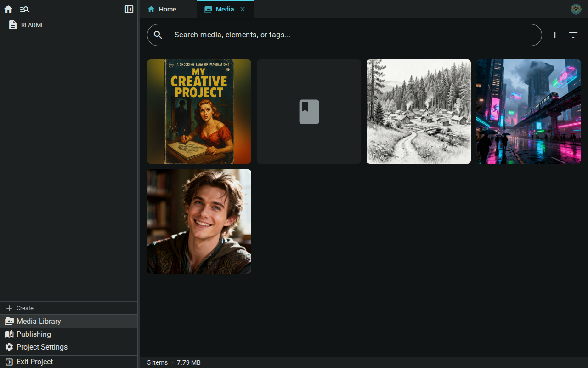Go to Publishing section
Screen dimensions: 588x368
(x=69, y=334)
